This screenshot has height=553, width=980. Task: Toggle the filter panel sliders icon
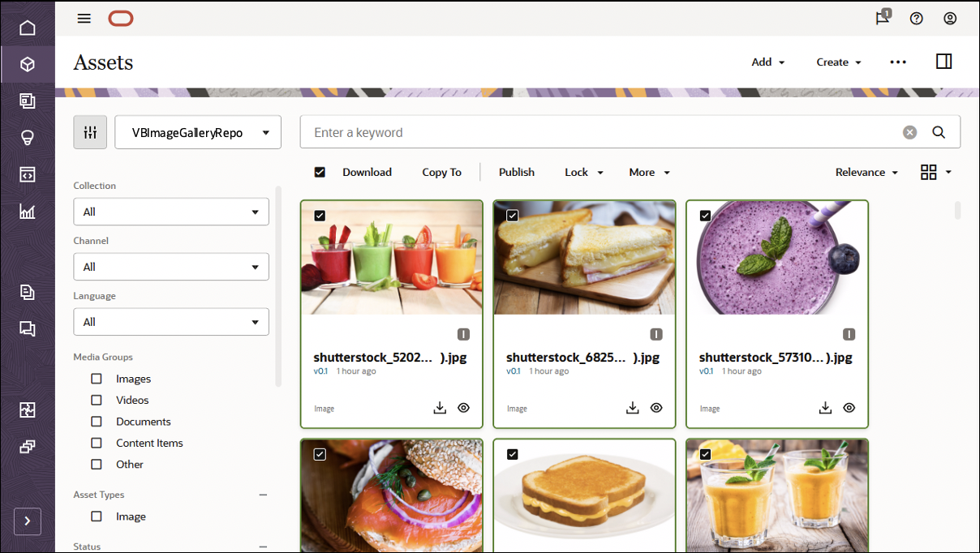pyautogui.click(x=90, y=132)
